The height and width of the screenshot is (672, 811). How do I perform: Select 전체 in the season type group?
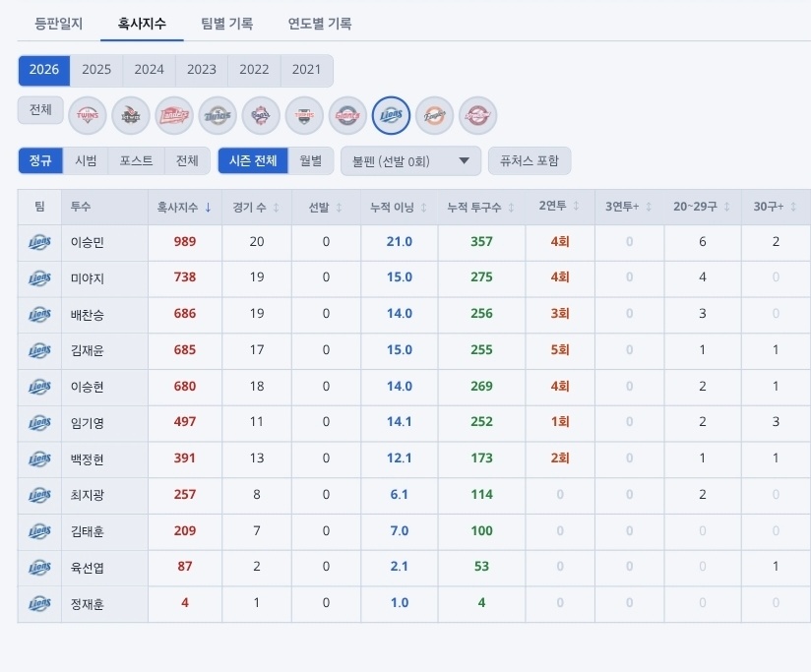(x=187, y=160)
